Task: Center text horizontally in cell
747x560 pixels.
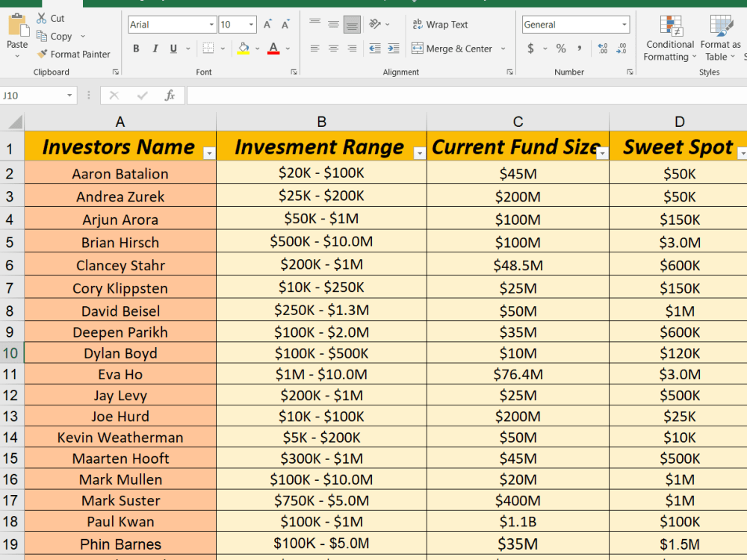Action: click(x=333, y=48)
